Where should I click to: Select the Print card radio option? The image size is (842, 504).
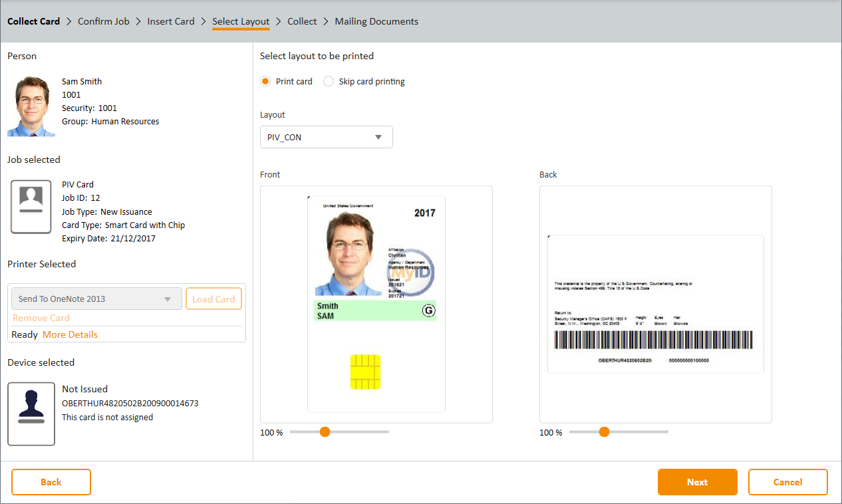pyautogui.click(x=265, y=82)
